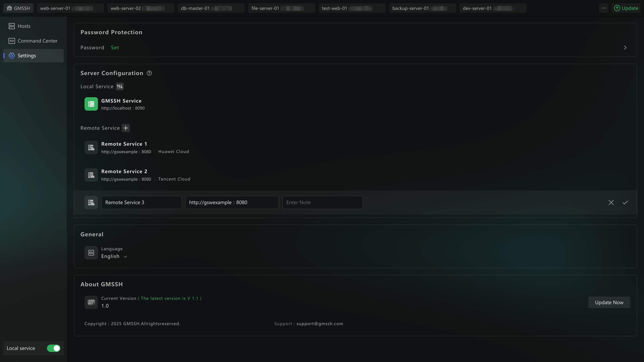Confirm new remote service with checkmark icon
Image resolution: width=644 pixels, height=362 pixels.
(x=625, y=202)
